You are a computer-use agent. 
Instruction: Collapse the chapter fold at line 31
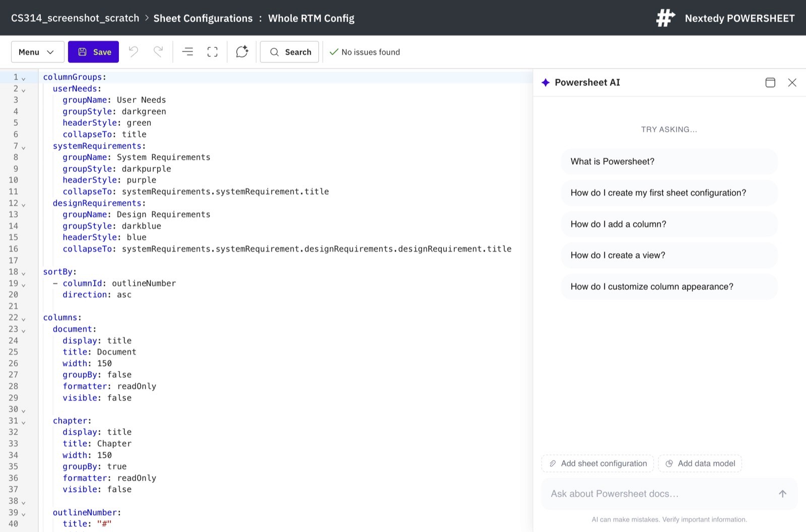[24, 422]
